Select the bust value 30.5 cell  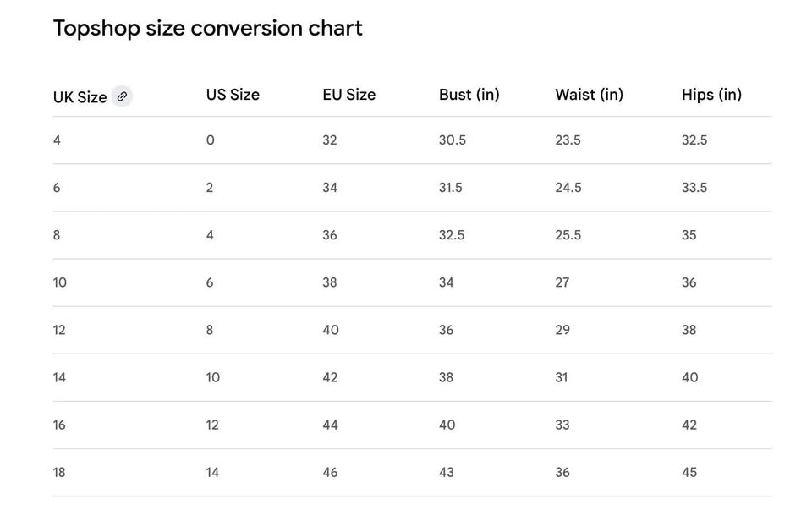point(452,140)
